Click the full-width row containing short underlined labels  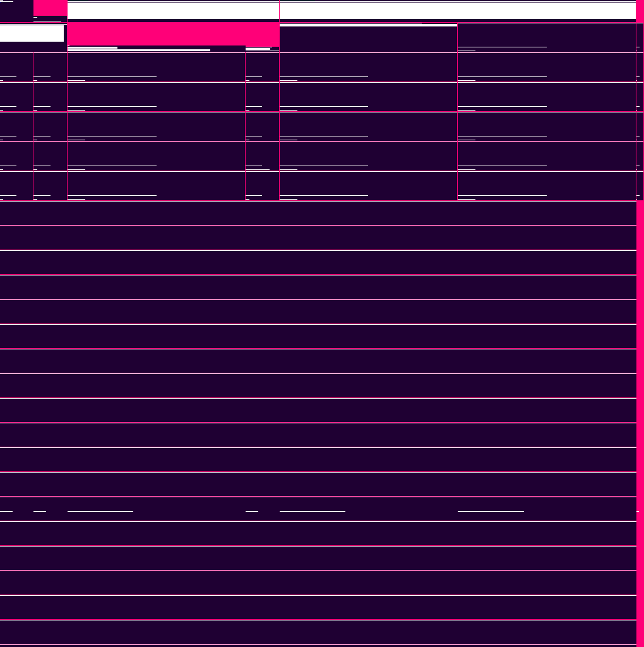pyautogui.click(x=318, y=509)
